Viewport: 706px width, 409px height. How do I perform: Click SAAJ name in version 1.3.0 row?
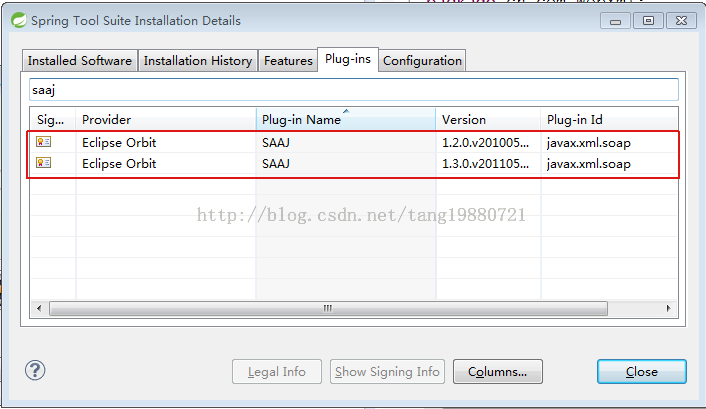pos(276,164)
